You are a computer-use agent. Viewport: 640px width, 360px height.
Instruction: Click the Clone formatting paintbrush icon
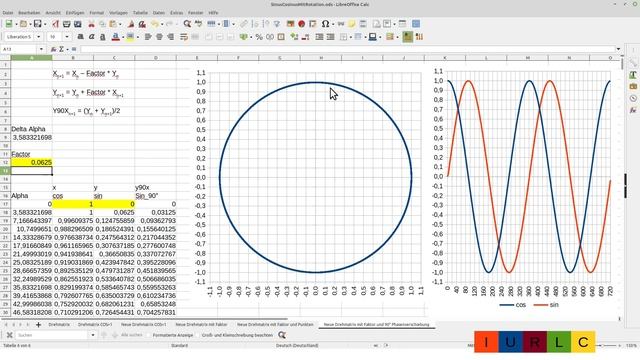pyautogui.click(x=131, y=24)
